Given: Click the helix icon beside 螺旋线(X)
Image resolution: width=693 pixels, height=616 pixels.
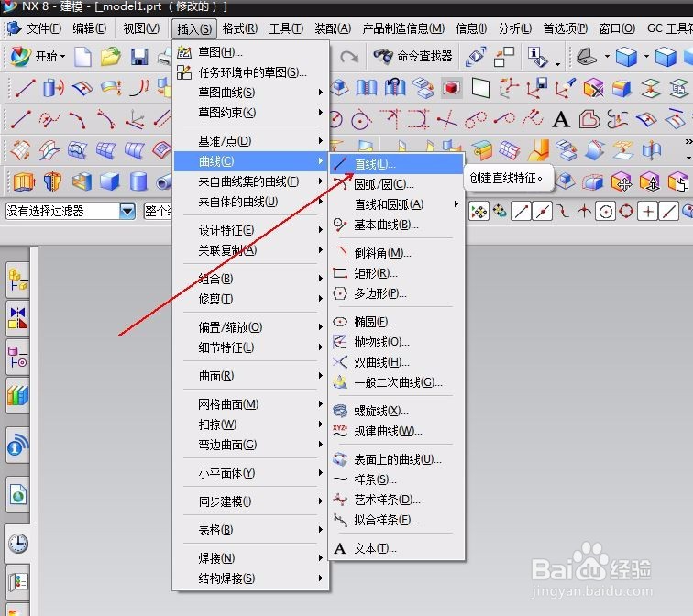Looking at the screenshot, I should coord(340,411).
